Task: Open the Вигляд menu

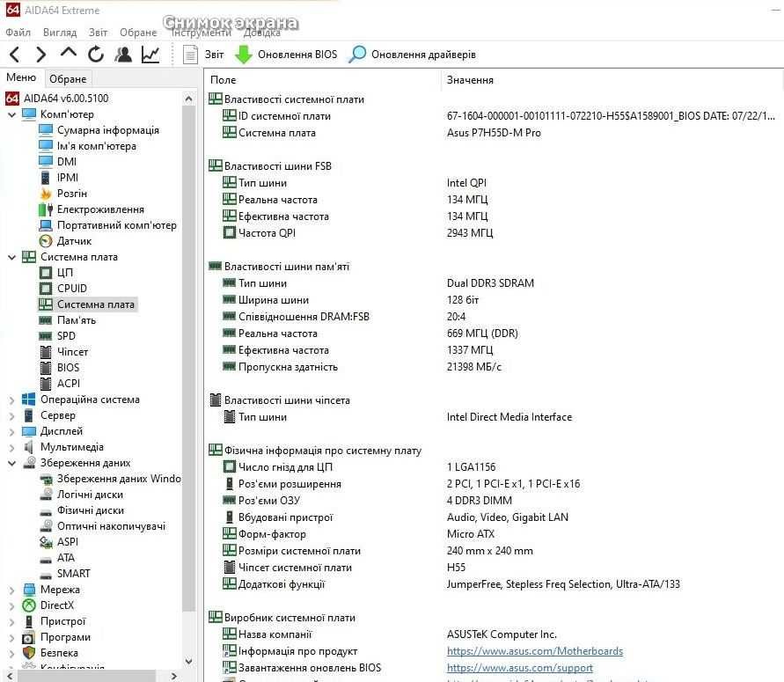Action: (60, 33)
